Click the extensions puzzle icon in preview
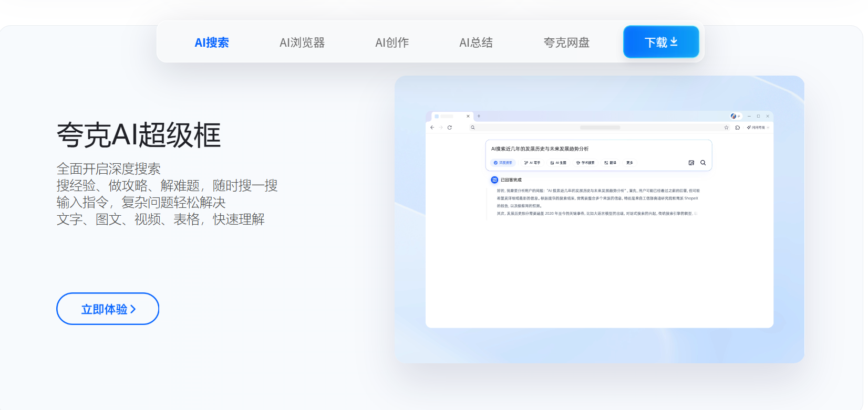Viewport: 868px width, 410px height. (x=738, y=128)
